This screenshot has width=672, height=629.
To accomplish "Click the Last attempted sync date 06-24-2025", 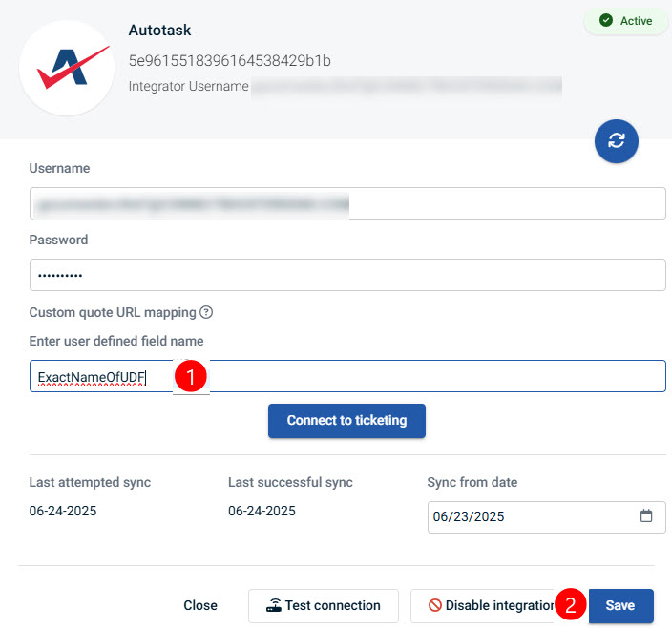I will (x=63, y=511).
